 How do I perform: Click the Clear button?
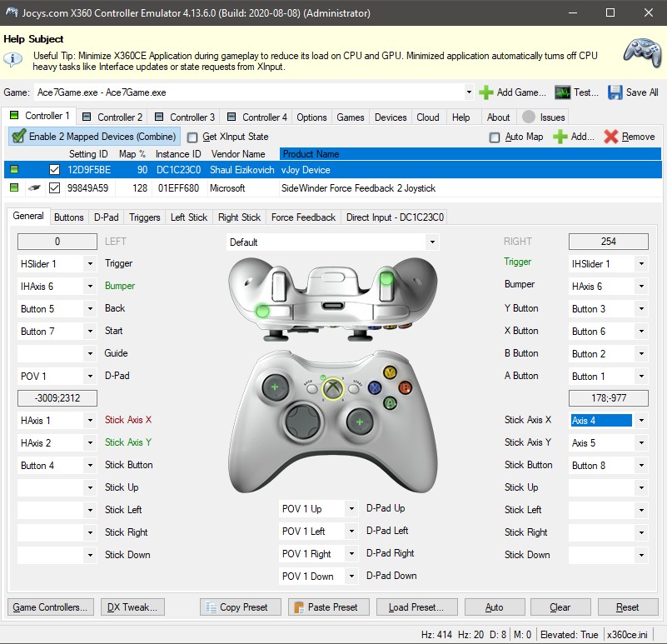pyautogui.click(x=560, y=607)
